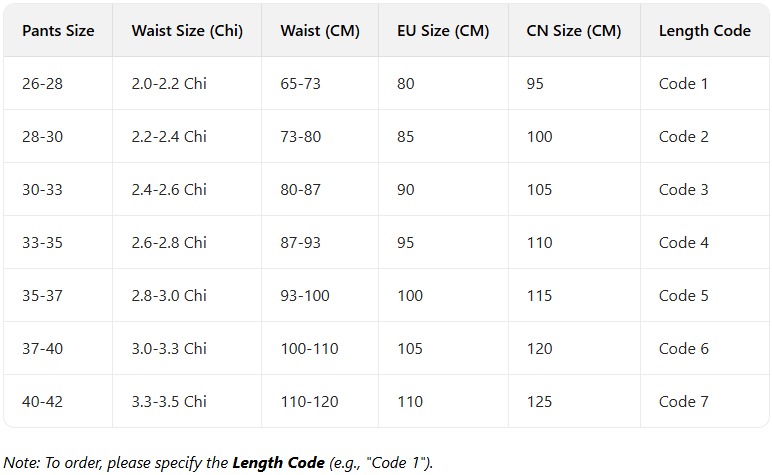
Task: Select the Length Code column header
Action: [704, 31]
